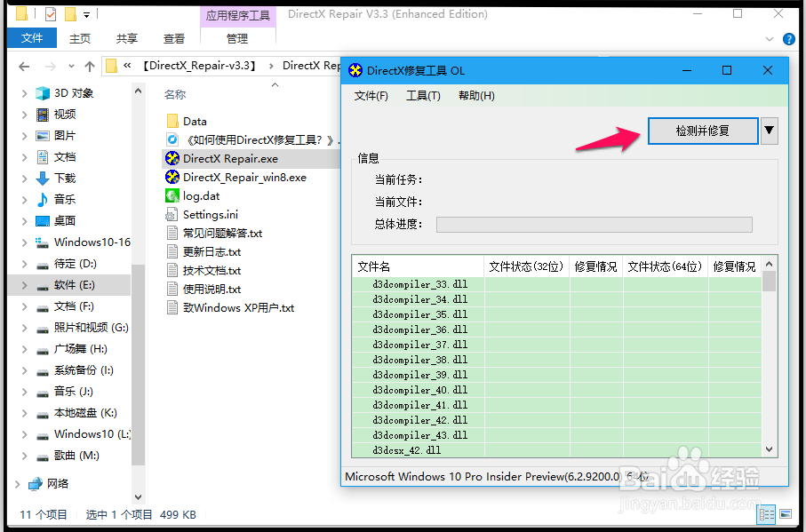Open the 文件(F) menu in DirectX修复工具

click(371, 96)
